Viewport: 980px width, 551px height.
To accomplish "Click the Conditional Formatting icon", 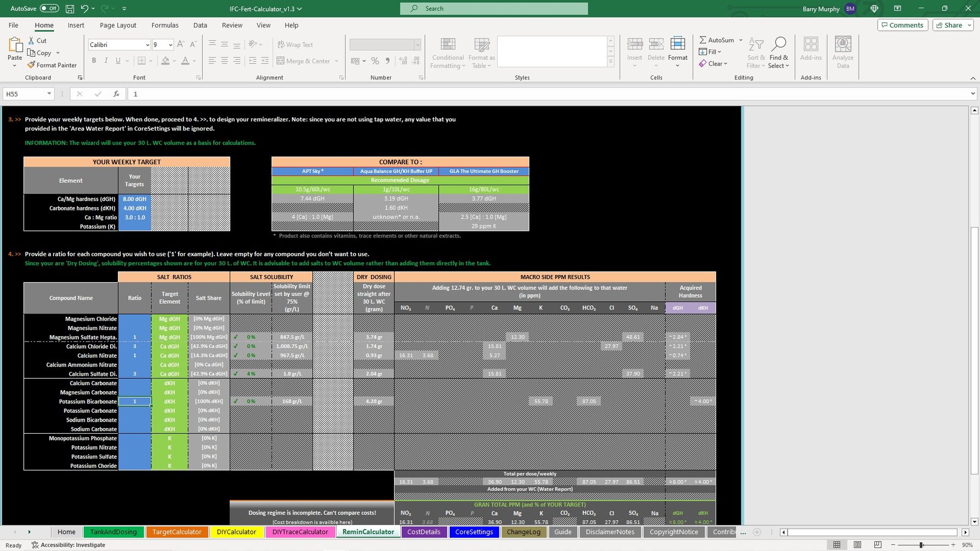I will [448, 45].
